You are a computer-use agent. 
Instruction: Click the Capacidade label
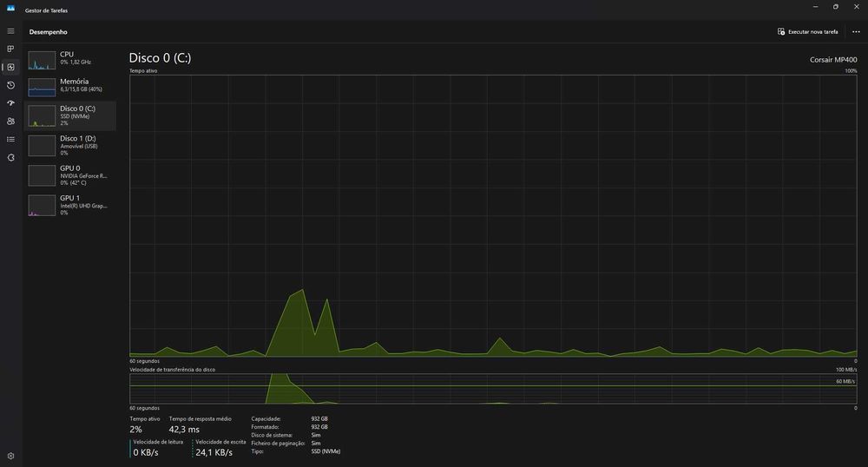(x=266, y=419)
